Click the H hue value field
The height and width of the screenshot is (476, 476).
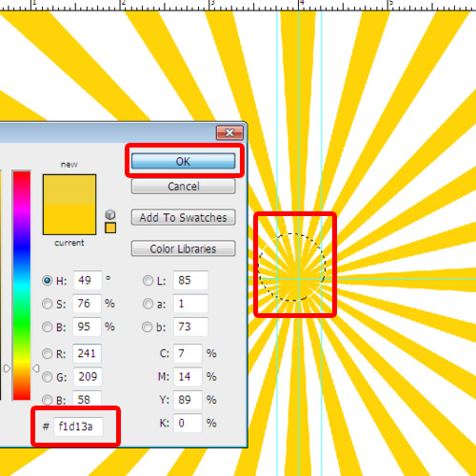(x=88, y=280)
